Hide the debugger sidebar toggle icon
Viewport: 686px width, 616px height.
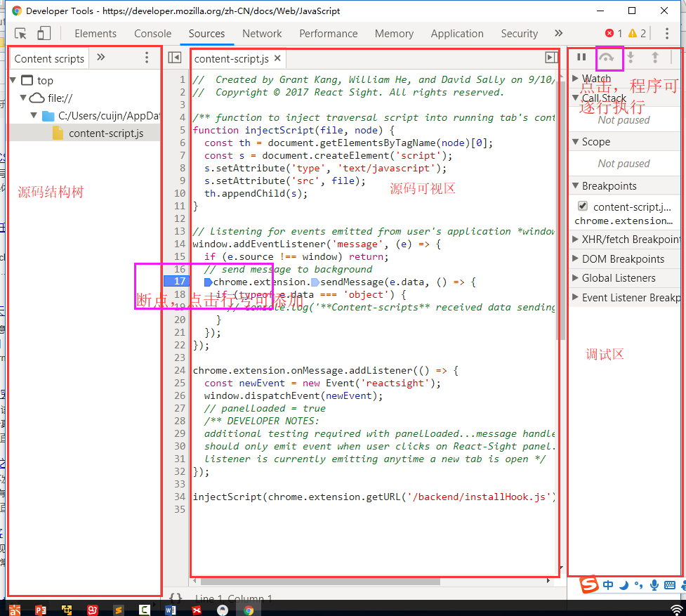[x=551, y=58]
